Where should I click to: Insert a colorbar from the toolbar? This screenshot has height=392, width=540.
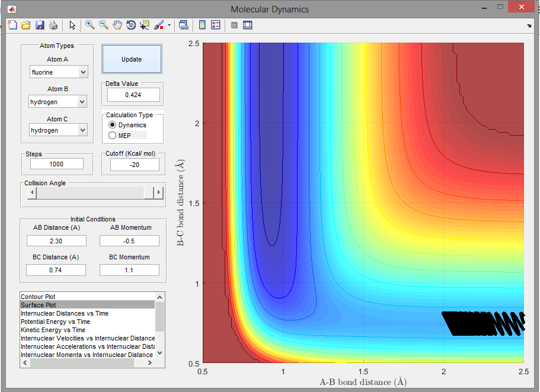point(202,25)
